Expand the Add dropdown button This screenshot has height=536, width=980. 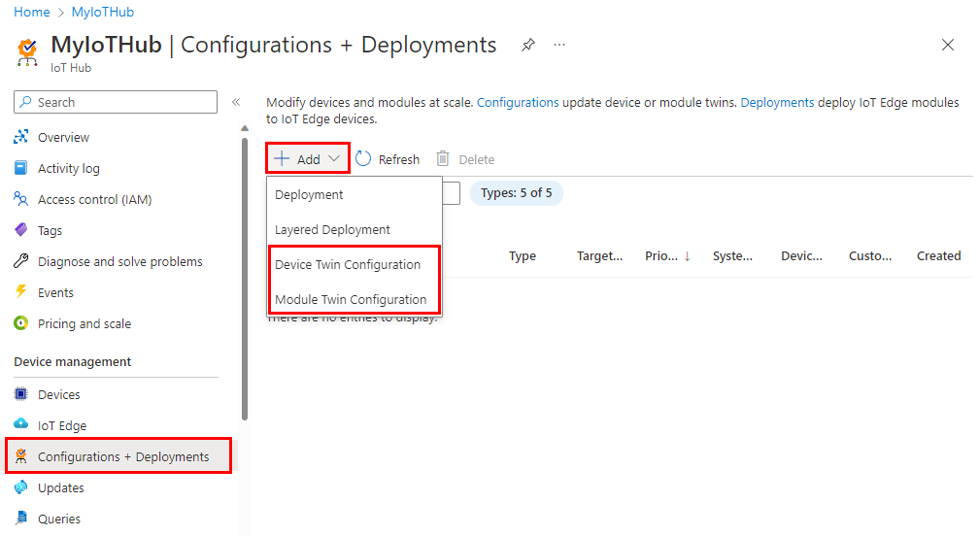pos(308,159)
